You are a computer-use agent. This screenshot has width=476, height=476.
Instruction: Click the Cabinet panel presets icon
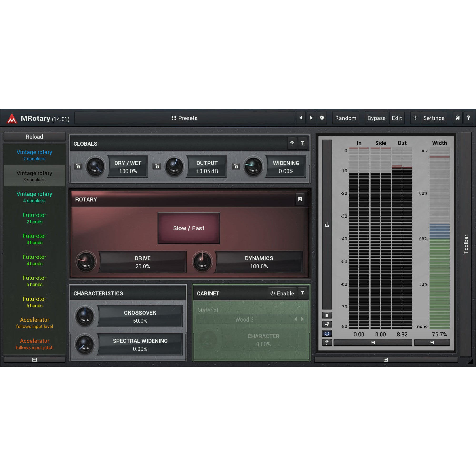(302, 293)
